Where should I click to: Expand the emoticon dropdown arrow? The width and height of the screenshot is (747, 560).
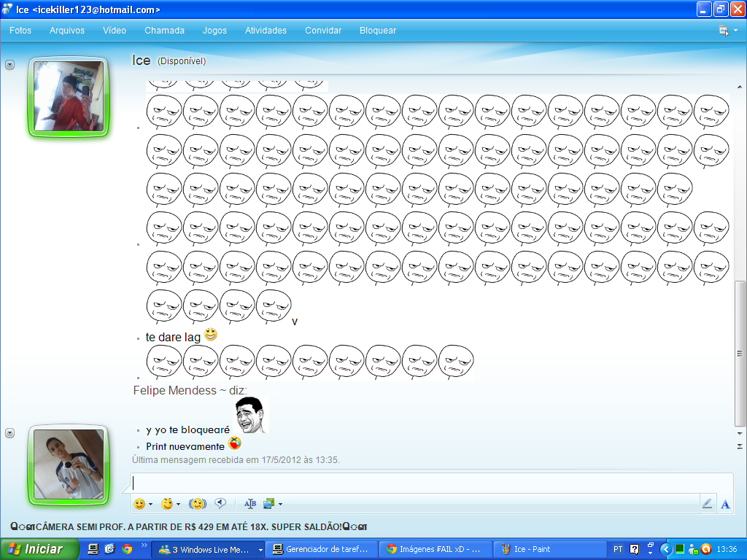(150, 504)
